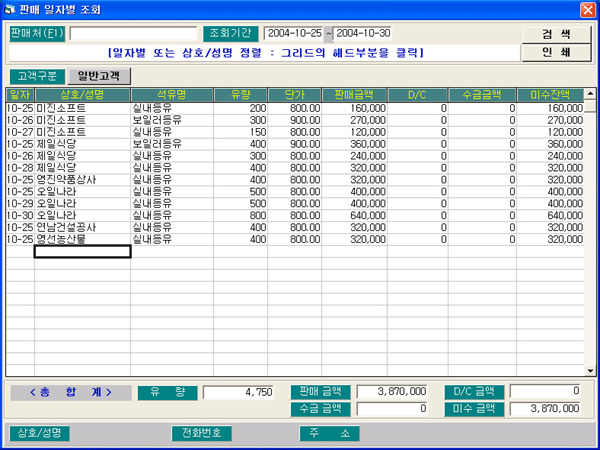The image size is (600, 450).
Task: Click the 미수잔액 column header
Action: click(x=550, y=95)
